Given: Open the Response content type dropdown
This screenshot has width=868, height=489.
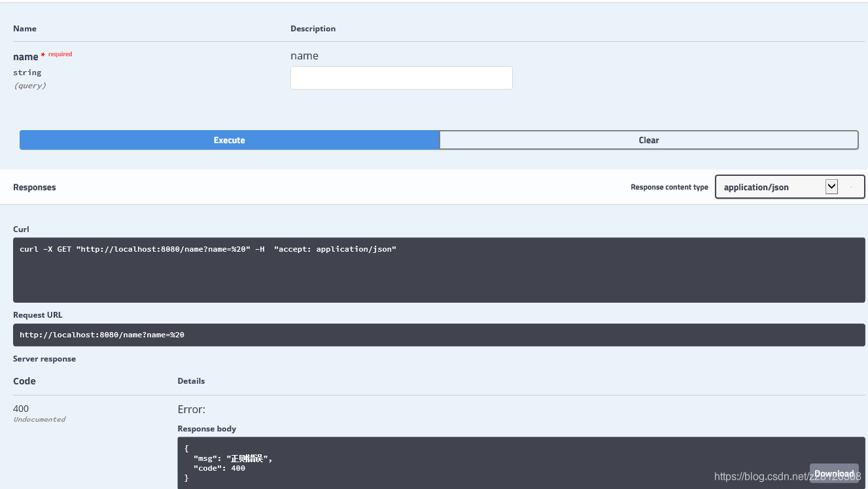Looking at the screenshot, I should 790,187.
